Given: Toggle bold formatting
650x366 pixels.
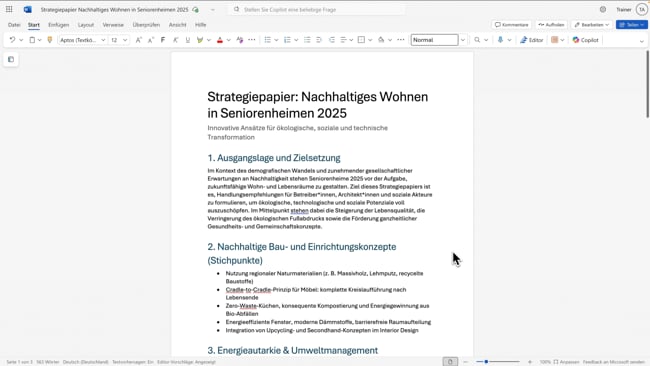Looking at the screenshot, I should (x=163, y=40).
